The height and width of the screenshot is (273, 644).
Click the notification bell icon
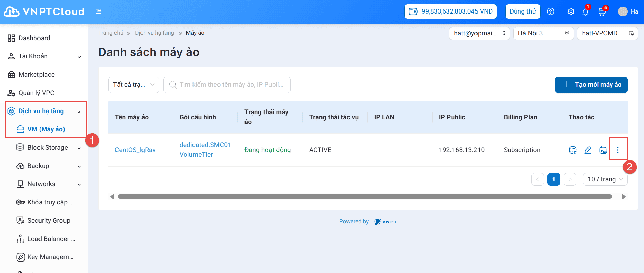pos(585,12)
